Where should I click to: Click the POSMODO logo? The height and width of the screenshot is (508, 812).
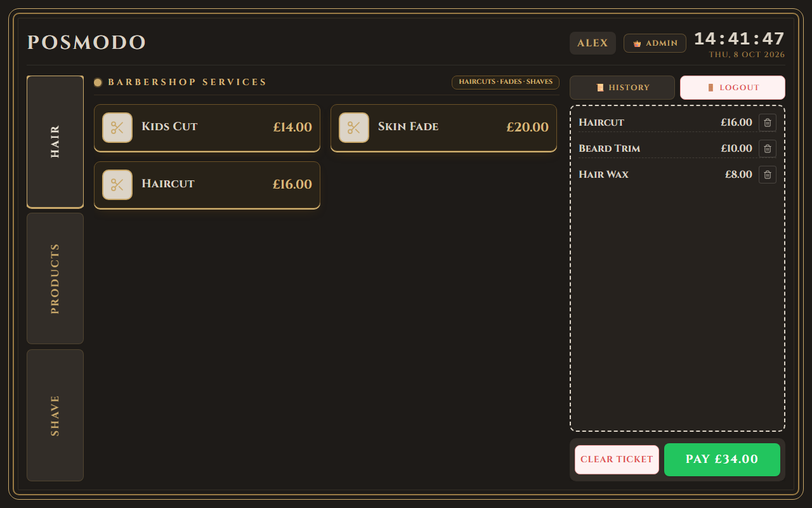point(87,43)
